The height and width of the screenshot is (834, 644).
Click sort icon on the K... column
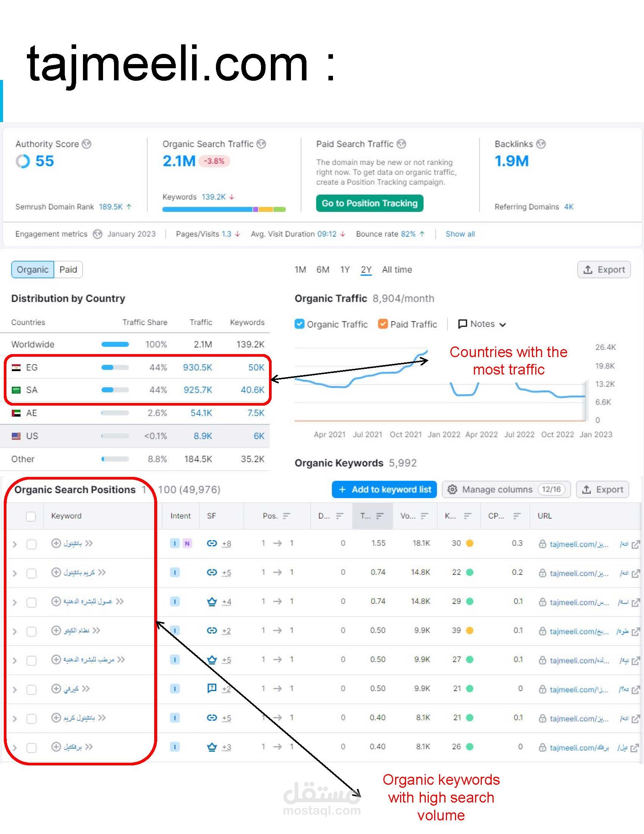click(x=467, y=516)
